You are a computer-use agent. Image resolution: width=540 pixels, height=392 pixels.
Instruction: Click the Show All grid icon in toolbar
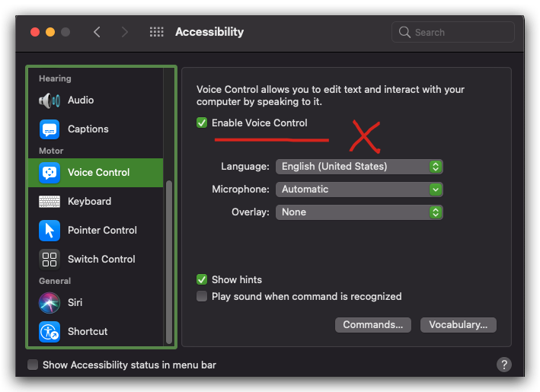coord(157,32)
